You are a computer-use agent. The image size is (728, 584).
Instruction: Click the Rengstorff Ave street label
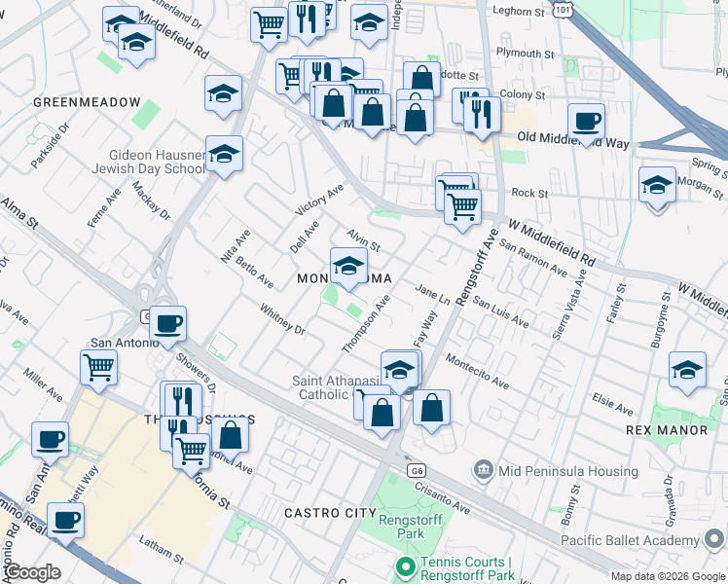tap(477, 267)
